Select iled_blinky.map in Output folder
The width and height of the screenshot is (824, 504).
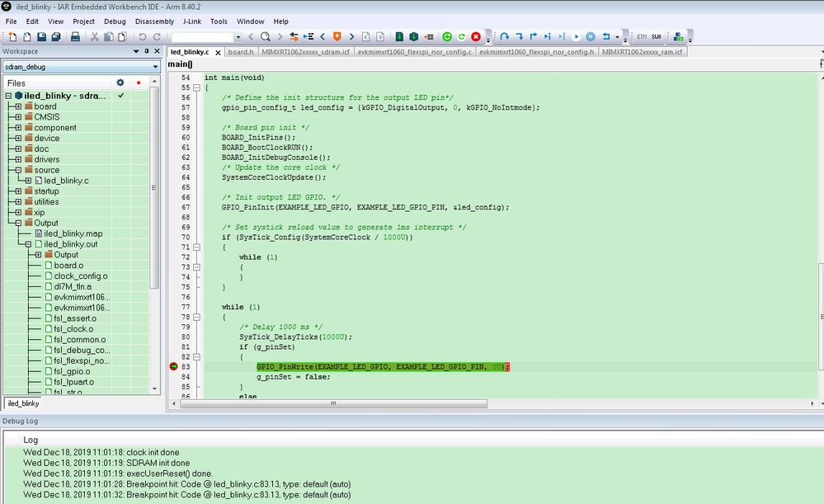[x=73, y=233]
